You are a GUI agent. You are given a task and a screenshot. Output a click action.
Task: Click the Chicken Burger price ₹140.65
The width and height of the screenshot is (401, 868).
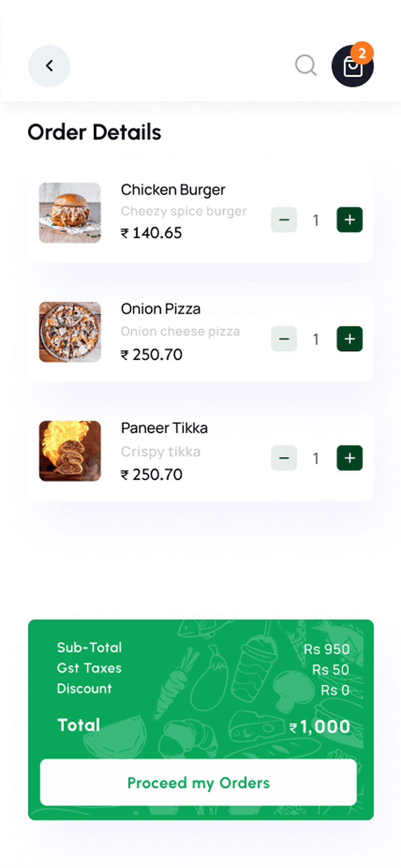pos(151,233)
